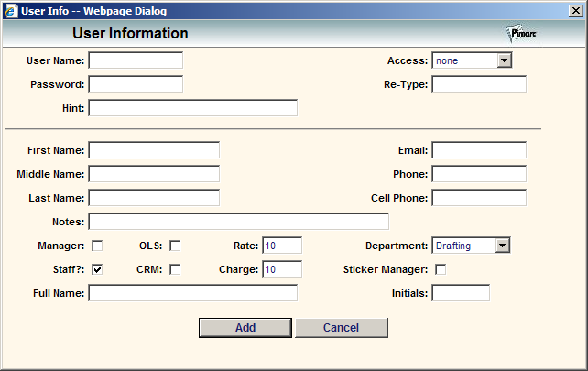Focus the User Name field
This screenshot has height=371, width=588.
[x=136, y=60]
